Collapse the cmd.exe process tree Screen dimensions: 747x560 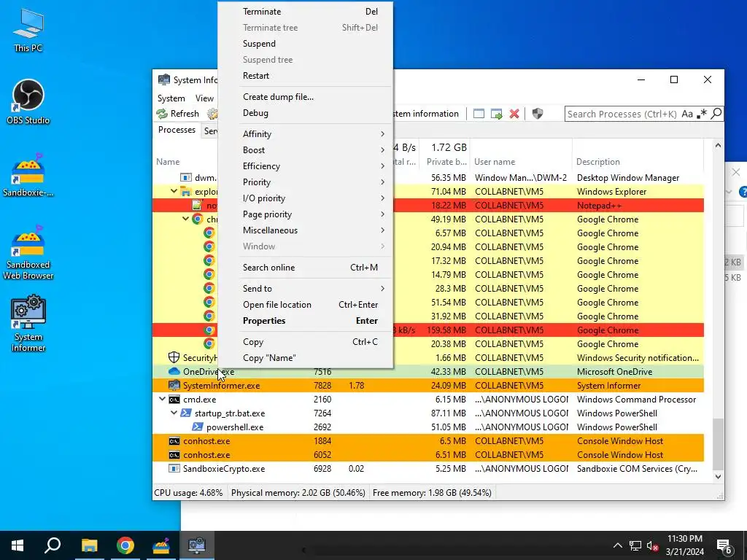163,399
